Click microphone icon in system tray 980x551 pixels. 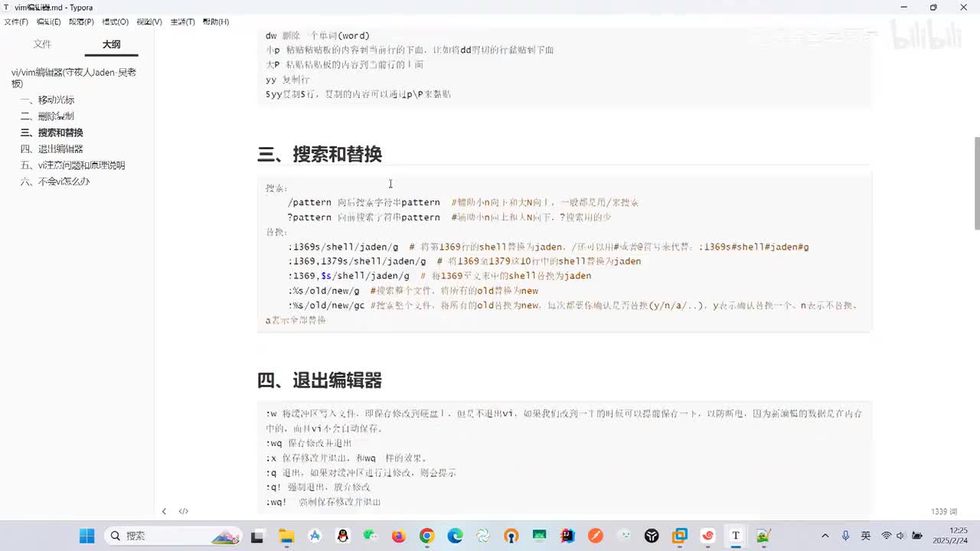point(846,536)
